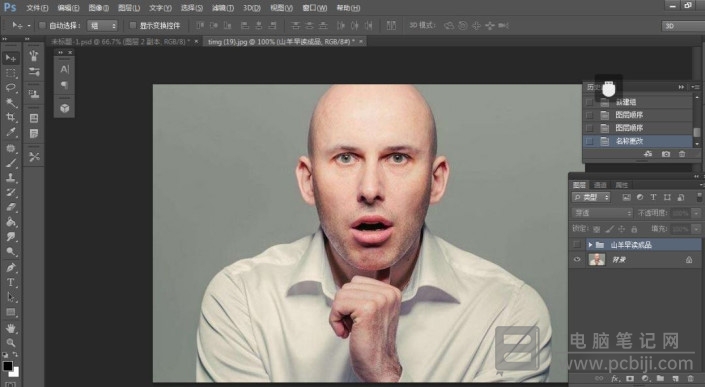Create new document from current state
Viewport: 705px width, 387px height.
(648, 154)
